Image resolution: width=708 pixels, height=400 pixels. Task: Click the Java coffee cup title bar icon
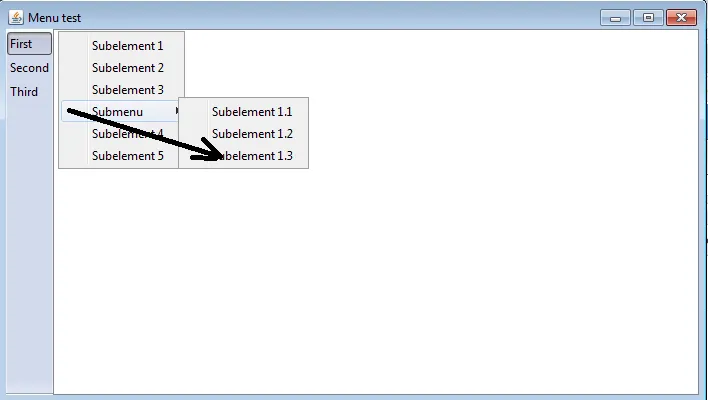(x=16, y=18)
